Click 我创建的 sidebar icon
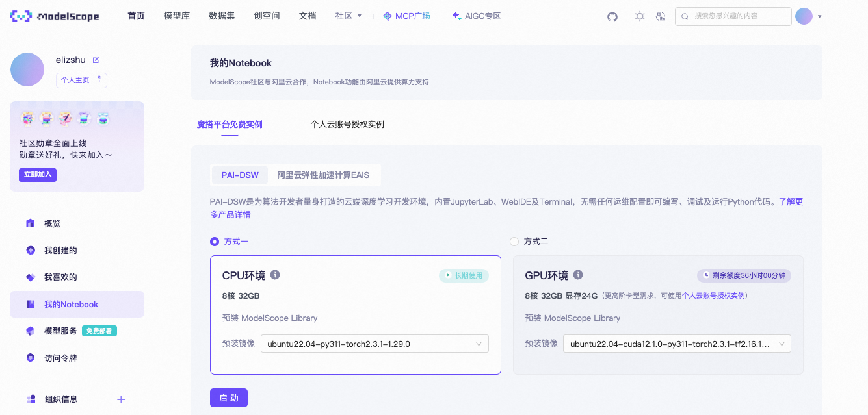The height and width of the screenshot is (415, 868). click(x=30, y=250)
